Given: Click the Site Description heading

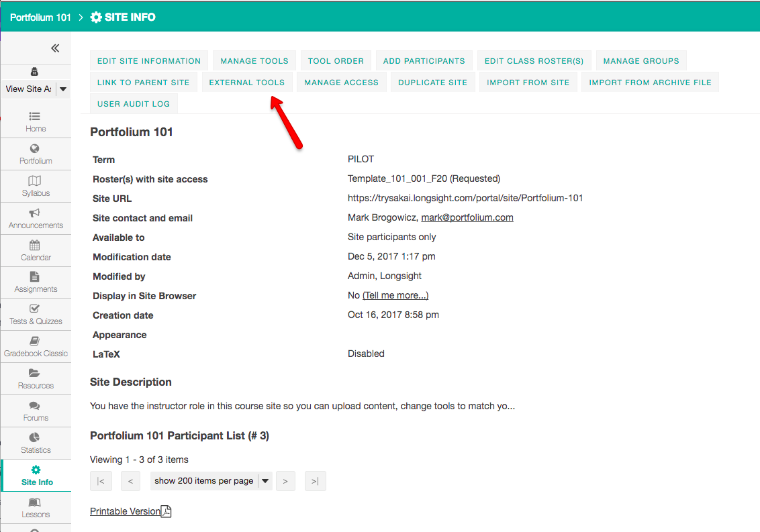Looking at the screenshot, I should tap(131, 382).
